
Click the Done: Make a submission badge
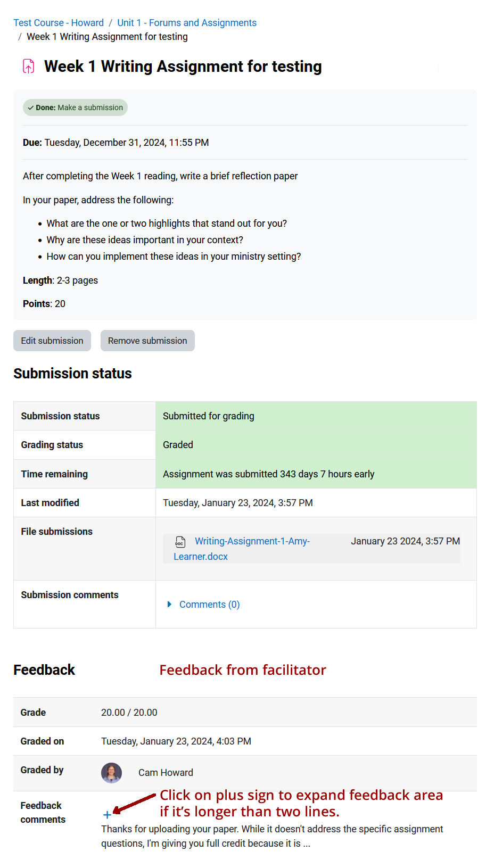(75, 108)
